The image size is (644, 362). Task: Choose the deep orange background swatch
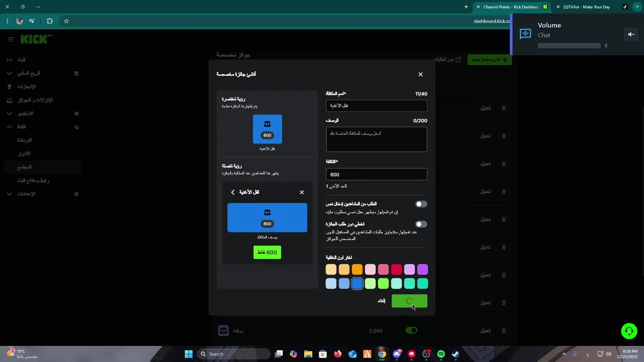[x=357, y=269]
